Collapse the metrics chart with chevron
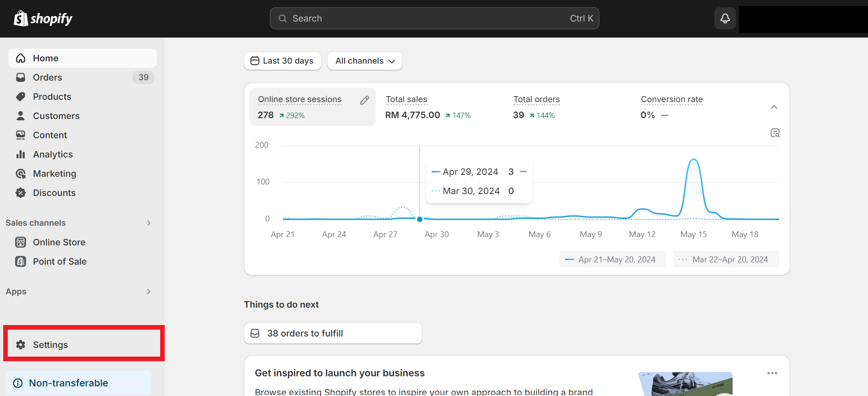868x396 pixels. (x=774, y=107)
